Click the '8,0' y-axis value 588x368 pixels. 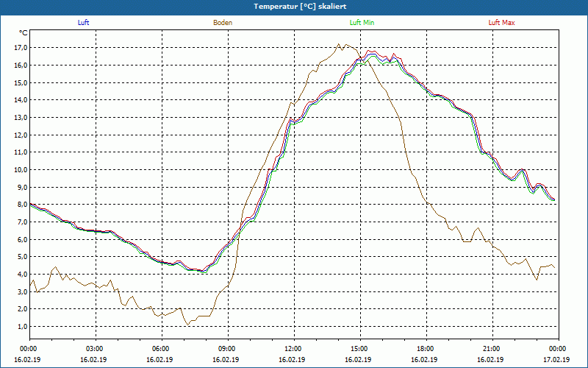tap(23, 205)
